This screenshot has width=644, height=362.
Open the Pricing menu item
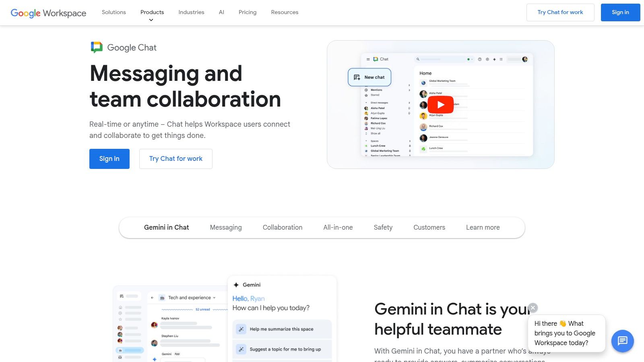pyautogui.click(x=247, y=12)
